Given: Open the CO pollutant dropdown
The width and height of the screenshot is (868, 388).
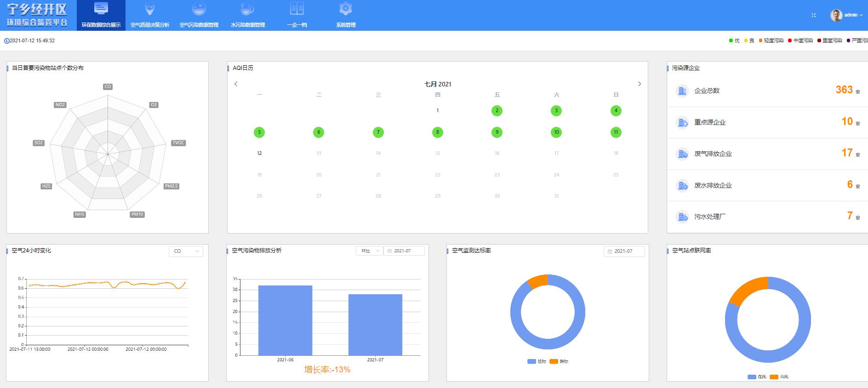Looking at the screenshot, I should coord(186,251).
